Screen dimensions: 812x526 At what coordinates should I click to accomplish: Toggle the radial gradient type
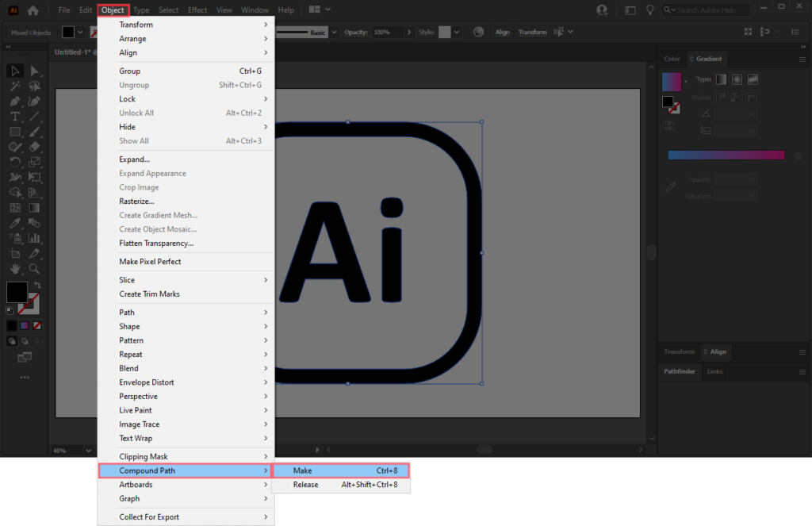[737, 79]
